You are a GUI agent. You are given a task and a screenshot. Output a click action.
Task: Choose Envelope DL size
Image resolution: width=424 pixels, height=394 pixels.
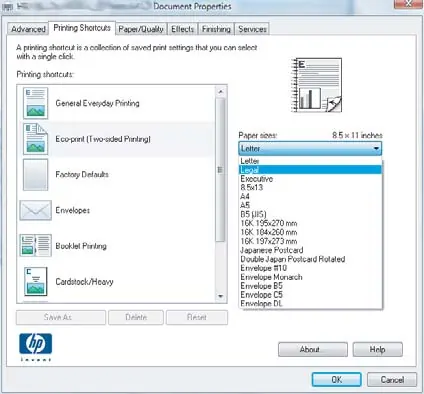pyautogui.click(x=310, y=303)
